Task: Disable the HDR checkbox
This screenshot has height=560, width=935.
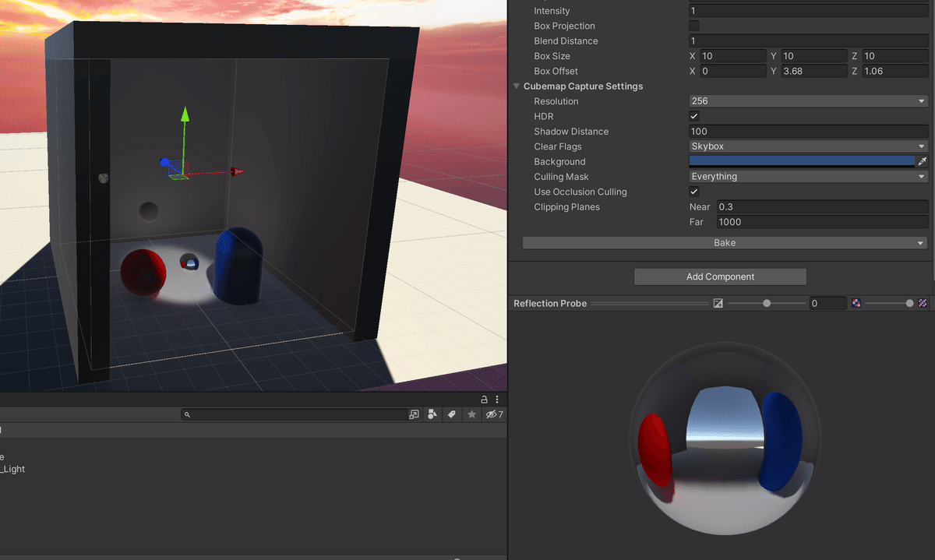Action: pos(693,115)
